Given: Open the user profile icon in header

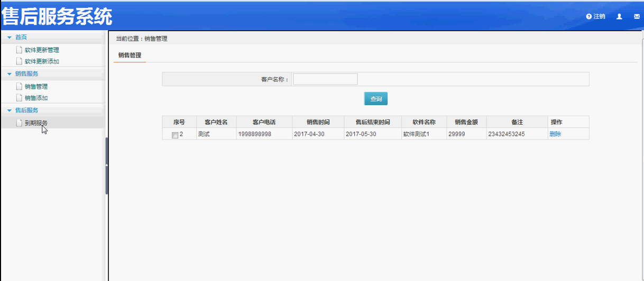Looking at the screenshot, I should pos(619,16).
